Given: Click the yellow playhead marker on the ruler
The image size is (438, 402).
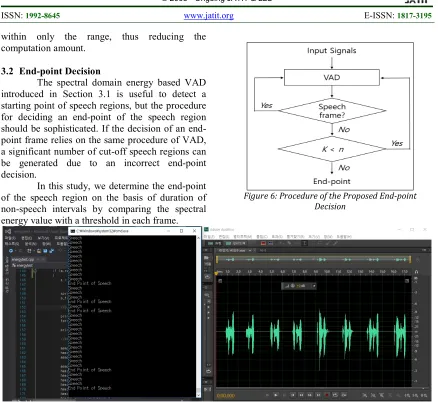Looking at the screenshot, I should pos(216,273).
